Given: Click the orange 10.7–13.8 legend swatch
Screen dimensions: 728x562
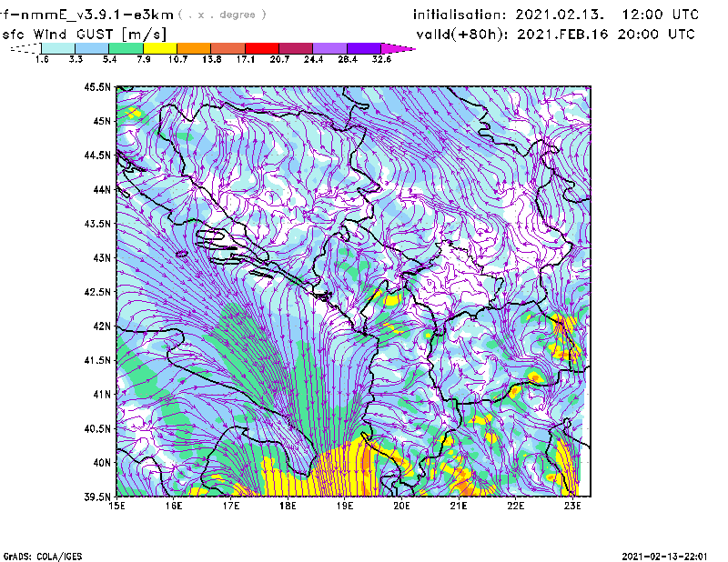Looking at the screenshot, I should pos(194,48).
